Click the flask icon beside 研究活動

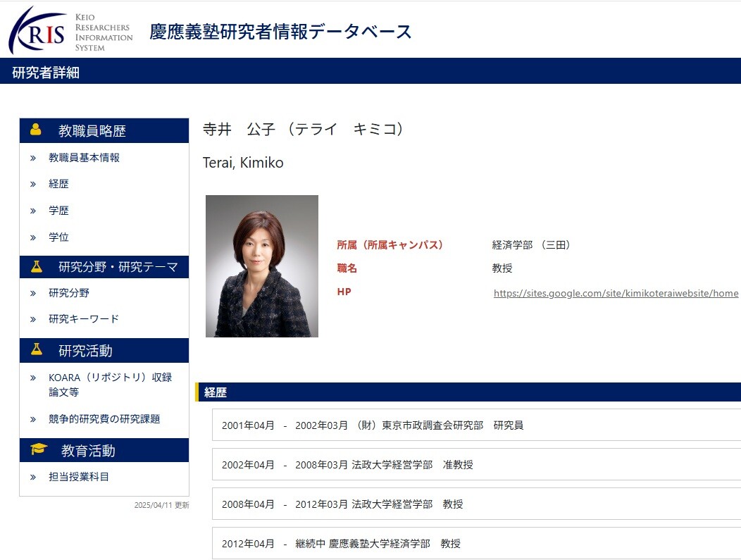(x=37, y=349)
